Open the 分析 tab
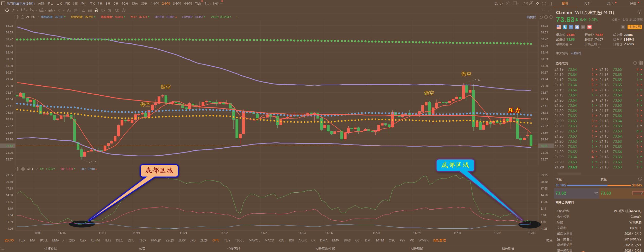 [587, 3]
